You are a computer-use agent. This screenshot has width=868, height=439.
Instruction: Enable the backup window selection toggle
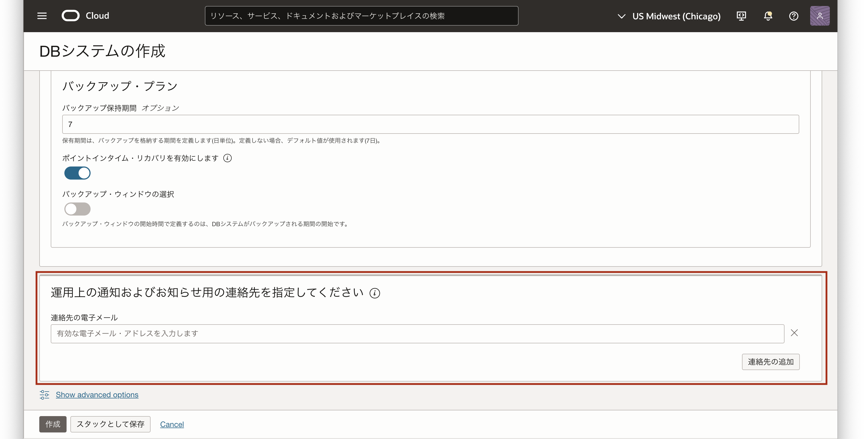pos(77,209)
